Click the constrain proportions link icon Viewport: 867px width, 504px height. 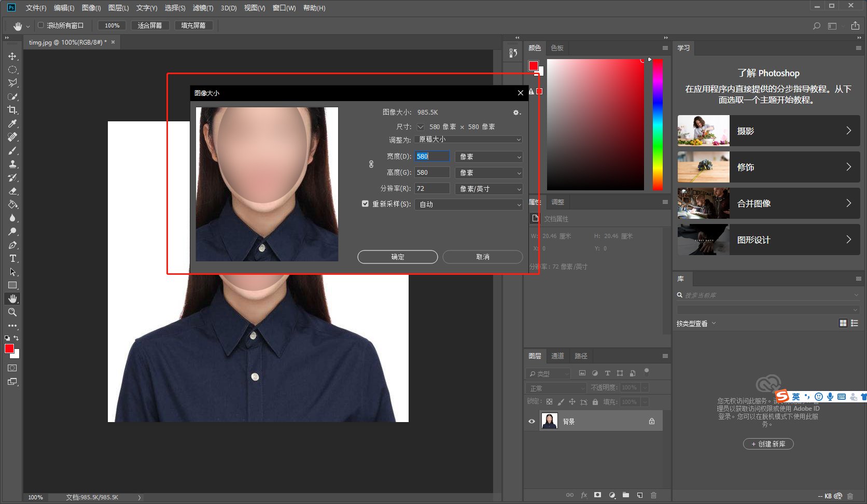(x=371, y=164)
